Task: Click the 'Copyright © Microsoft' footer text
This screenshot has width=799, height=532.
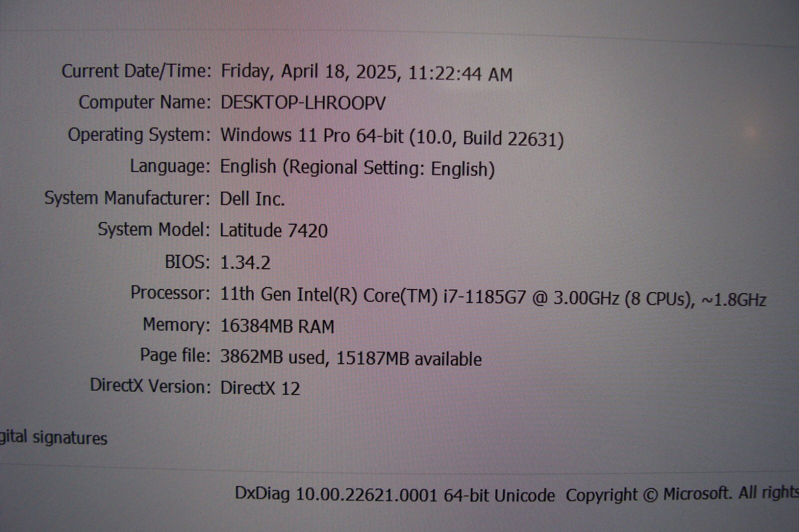Action: point(648,495)
